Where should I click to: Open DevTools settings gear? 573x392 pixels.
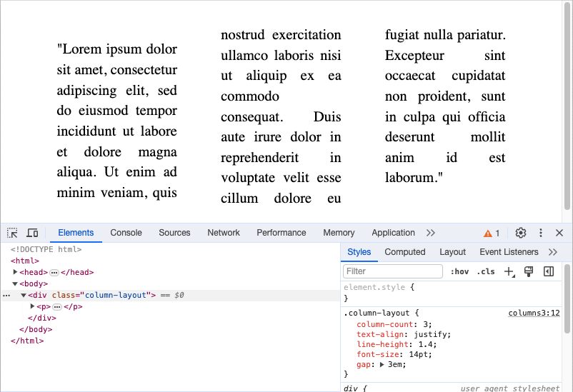click(x=521, y=233)
